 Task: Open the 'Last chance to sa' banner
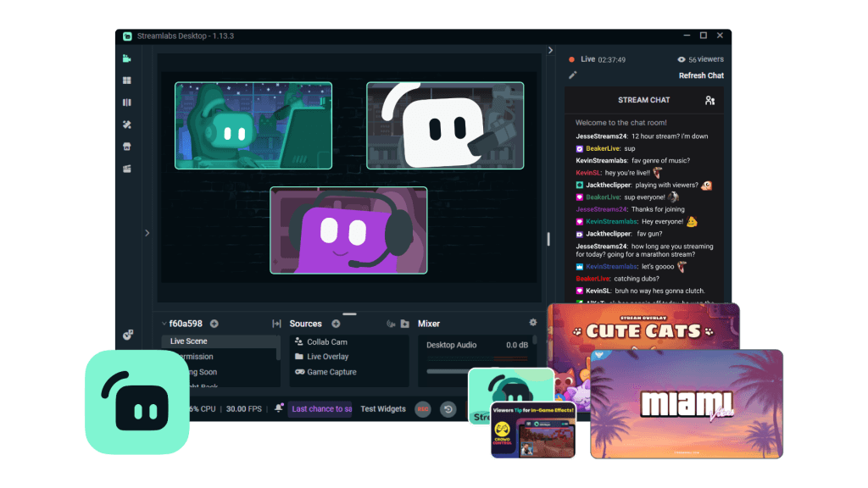click(321, 409)
